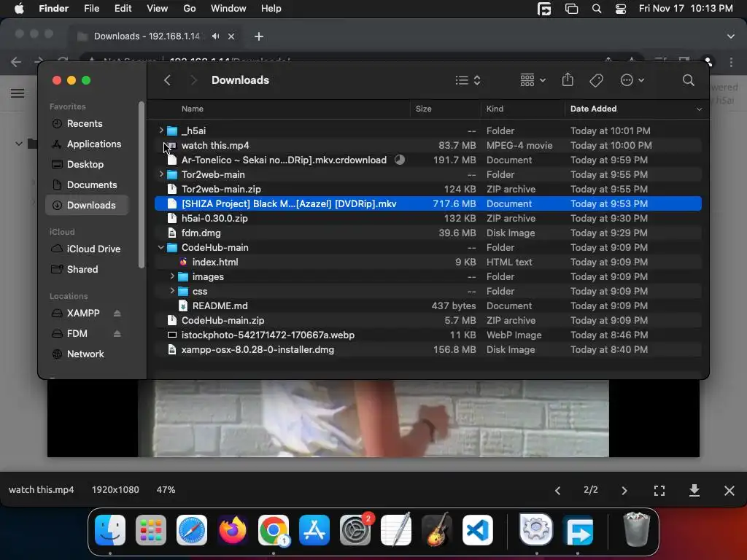Open the Group By options dropdown
747x560 pixels.
point(533,80)
